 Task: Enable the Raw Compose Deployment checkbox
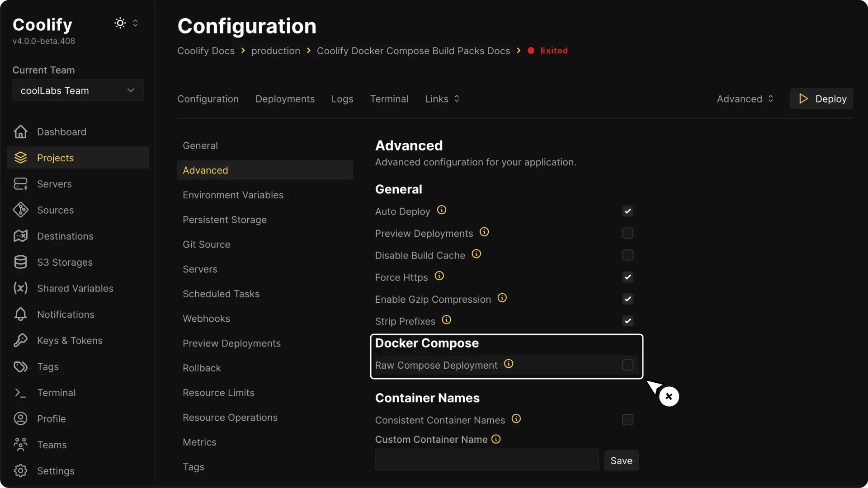pos(627,365)
